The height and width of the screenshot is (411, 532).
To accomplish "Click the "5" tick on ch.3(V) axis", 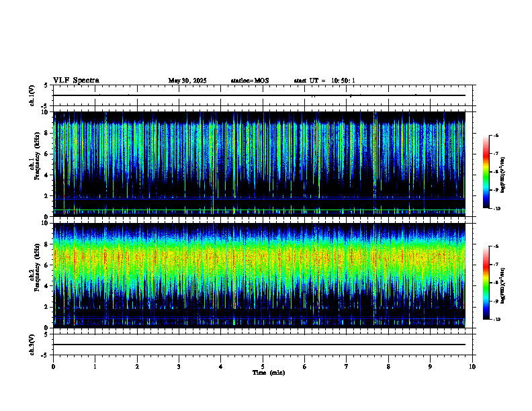I will point(46,334).
